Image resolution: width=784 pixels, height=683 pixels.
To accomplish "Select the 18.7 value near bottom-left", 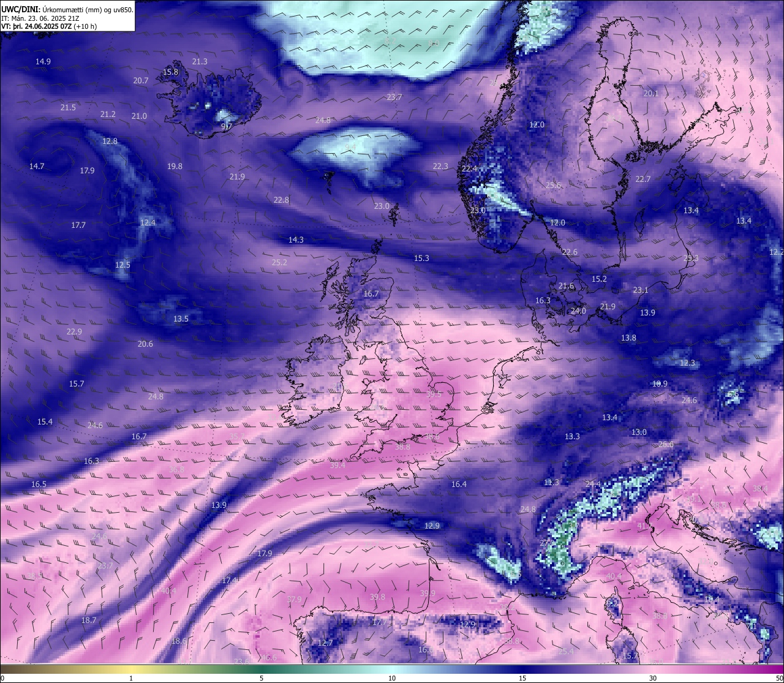I will coord(89,620).
